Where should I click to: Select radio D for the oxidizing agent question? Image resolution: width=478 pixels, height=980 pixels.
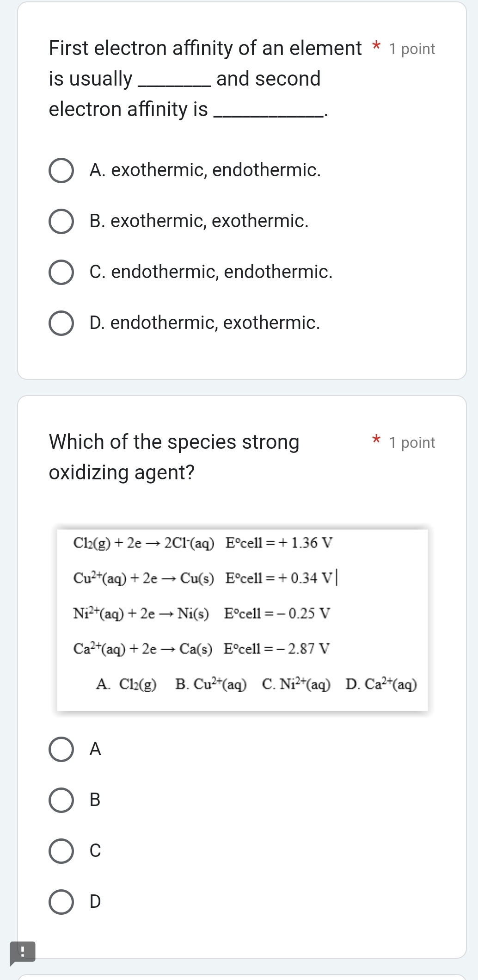click(x=61, y=902)
